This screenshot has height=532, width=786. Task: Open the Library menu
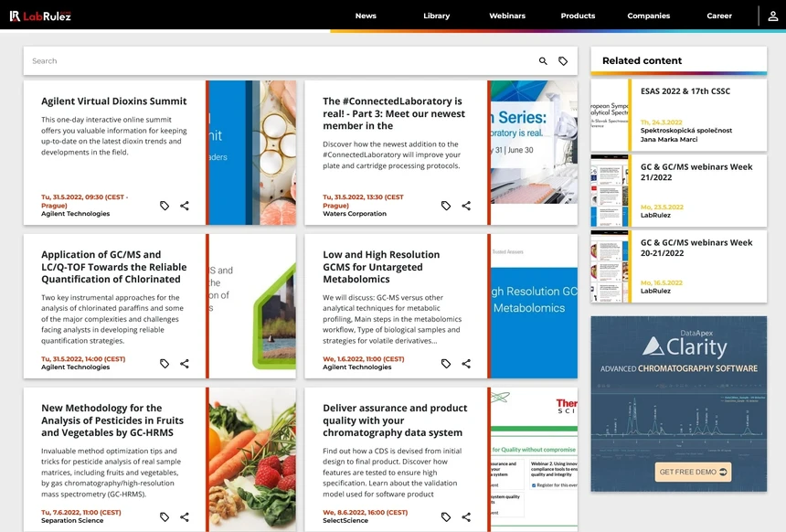[x=437, y=16]
